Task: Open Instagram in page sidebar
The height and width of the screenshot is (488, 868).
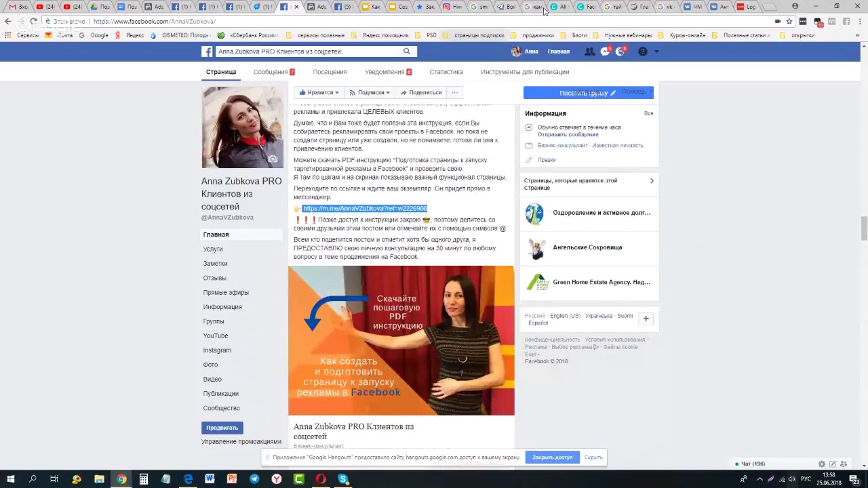Action: coord(217,350)
